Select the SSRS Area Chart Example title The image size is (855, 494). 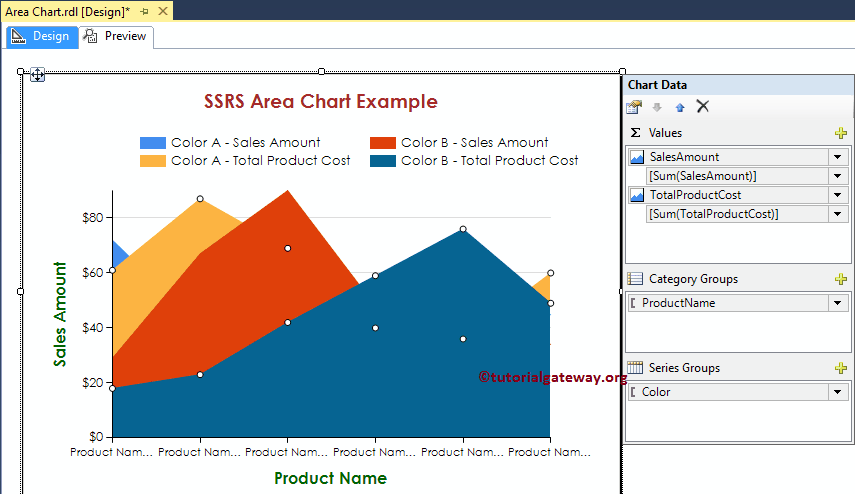(321, 101)
